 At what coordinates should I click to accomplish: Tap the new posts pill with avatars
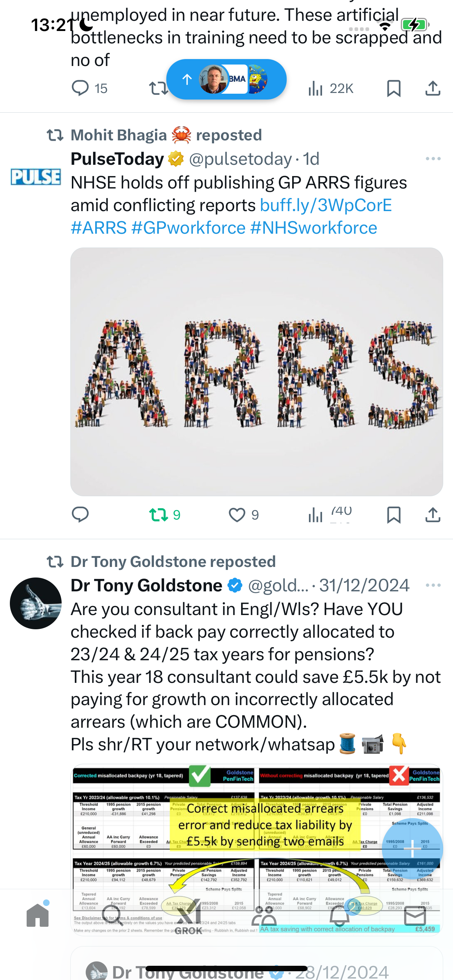point(226,79)
